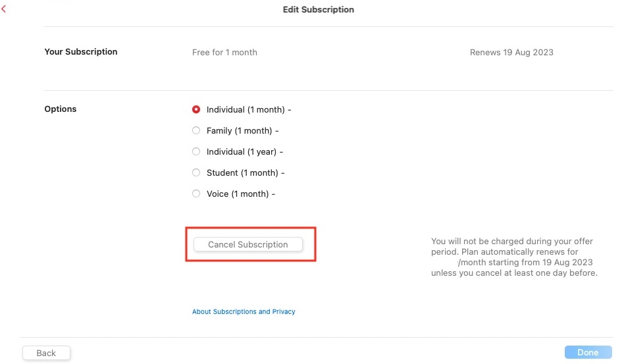Select the Individual (1 year) radio circle
624x364 pixels.
click(196, 151)
